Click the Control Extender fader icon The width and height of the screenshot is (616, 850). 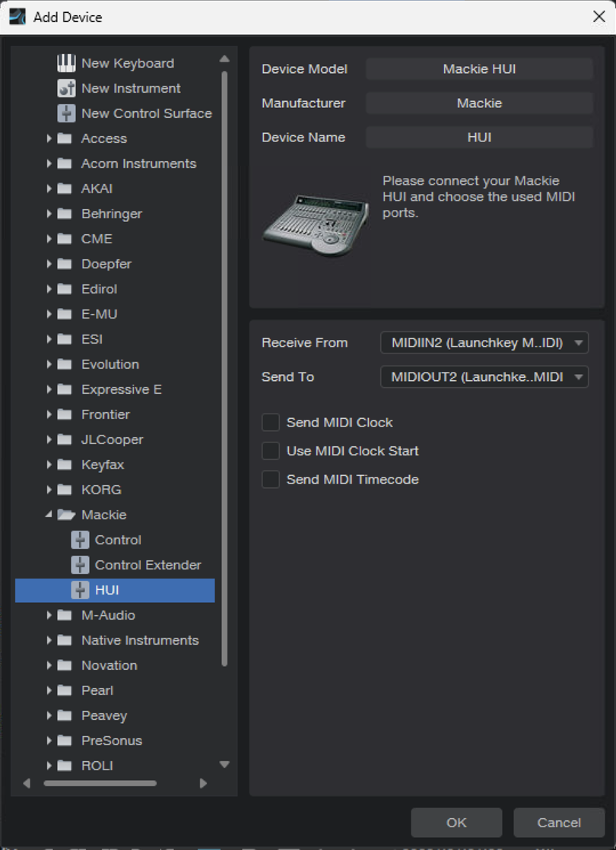coord(80,565)
